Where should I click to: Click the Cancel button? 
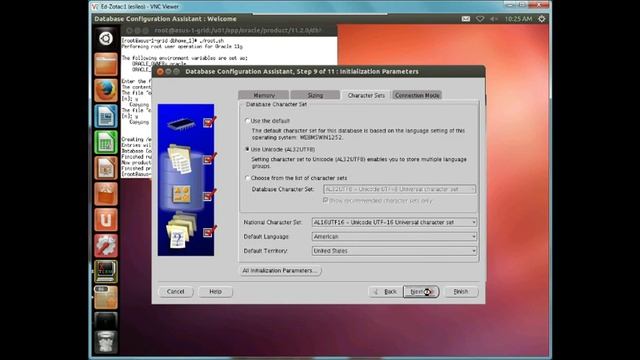pos(176,291)
